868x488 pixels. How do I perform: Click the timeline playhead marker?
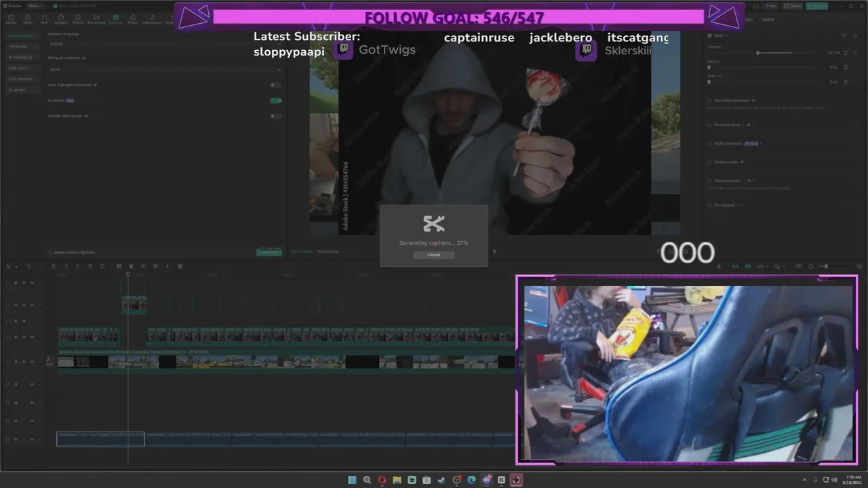tap(128, 274)
